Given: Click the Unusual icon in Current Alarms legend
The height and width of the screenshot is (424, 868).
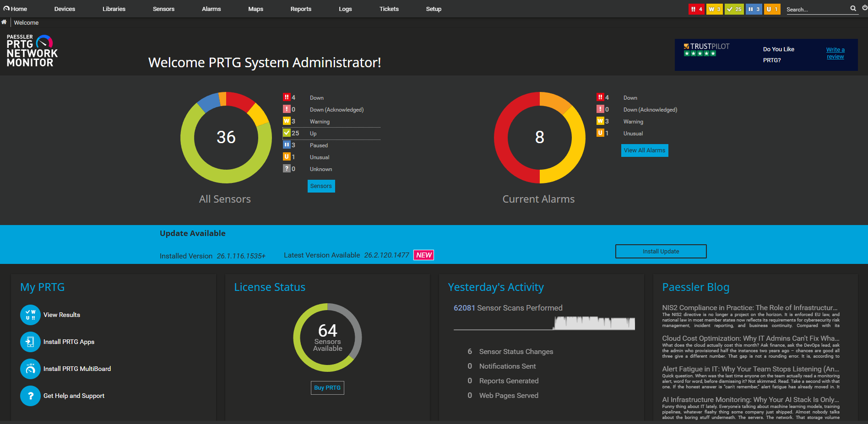Looking at the screenshot, I should (600, 133).
